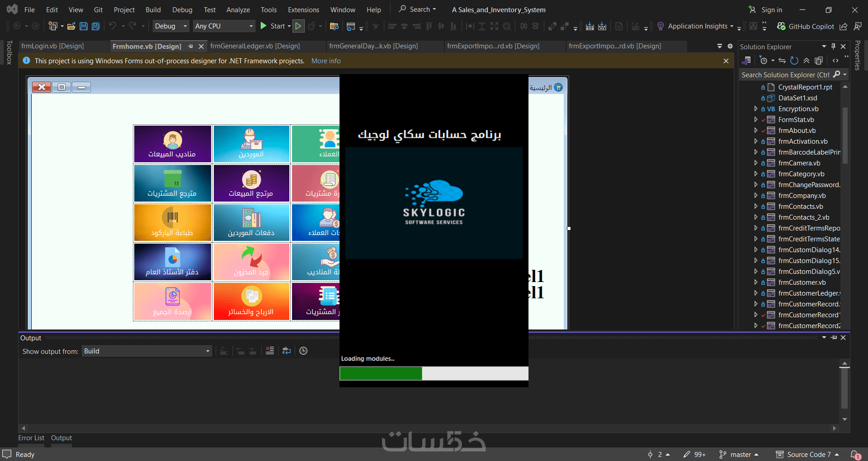Expand the frmCompany.vb tree node
The height and width of the screenshot is (461, 868).
click(x=755, y=196)
